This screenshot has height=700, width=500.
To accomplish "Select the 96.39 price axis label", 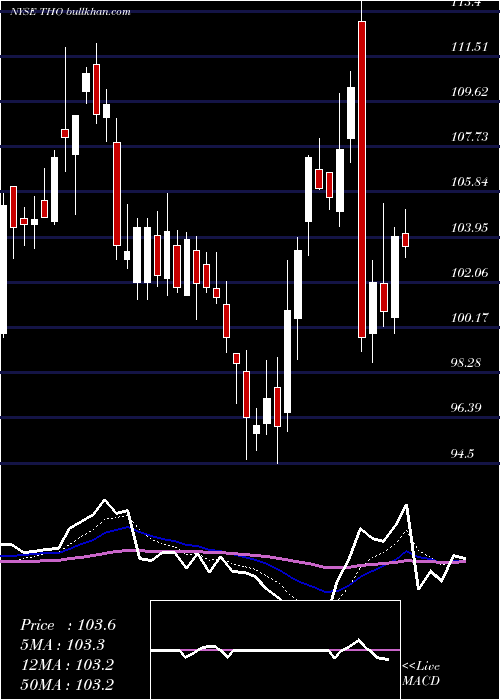I will point(468,408).
